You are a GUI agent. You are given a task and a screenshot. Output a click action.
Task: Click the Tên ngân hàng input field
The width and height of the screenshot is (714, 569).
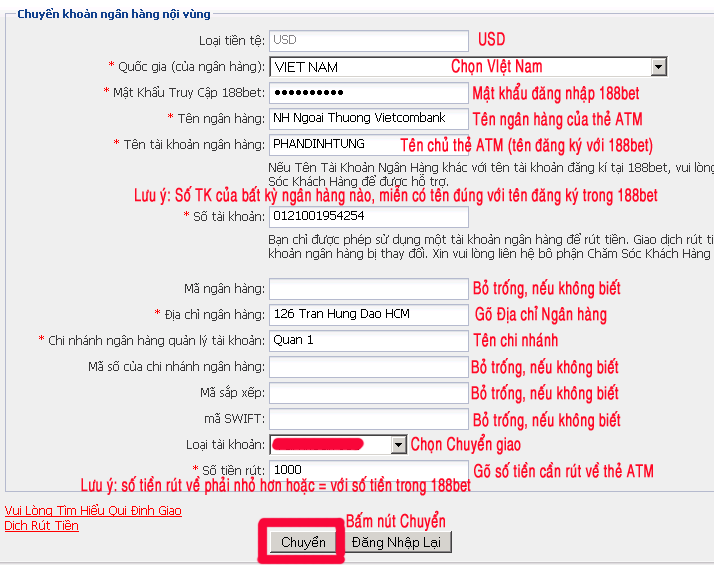[369, 118]
